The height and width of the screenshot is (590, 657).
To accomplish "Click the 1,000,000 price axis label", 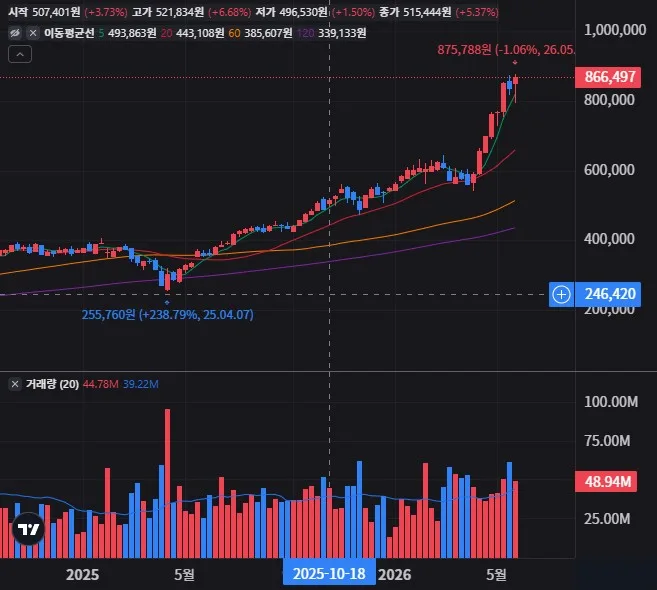I will pyautogui.click(x=615, y=30).
